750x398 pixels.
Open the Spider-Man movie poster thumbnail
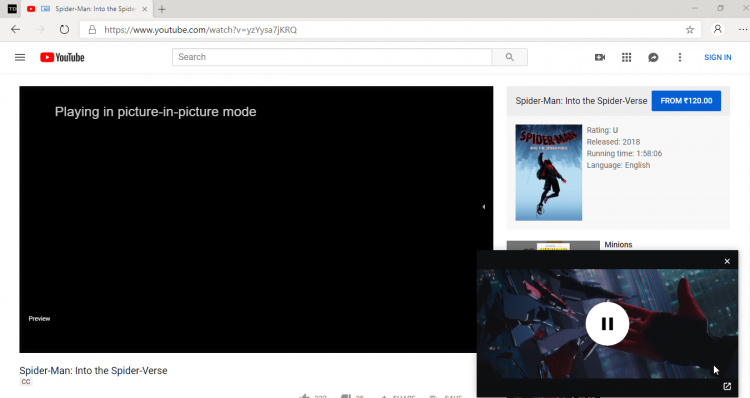tap(549, 173)
